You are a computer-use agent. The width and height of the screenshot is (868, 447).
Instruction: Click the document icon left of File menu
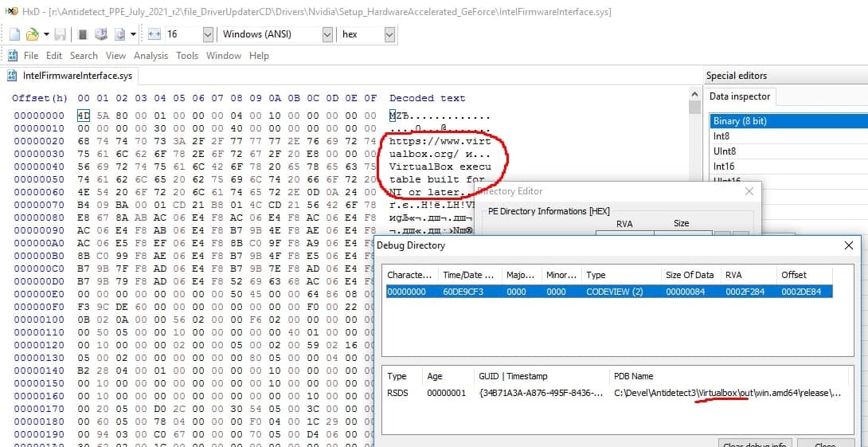12,56
